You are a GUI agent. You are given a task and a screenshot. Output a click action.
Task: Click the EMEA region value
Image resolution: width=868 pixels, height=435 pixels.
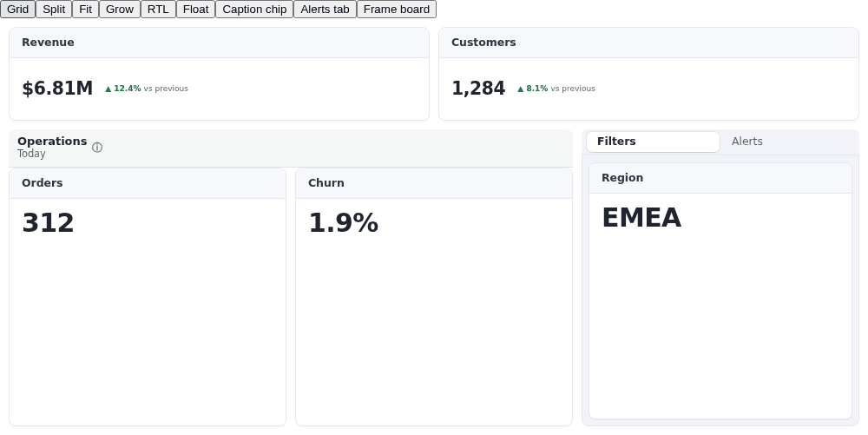coord(641,217)
